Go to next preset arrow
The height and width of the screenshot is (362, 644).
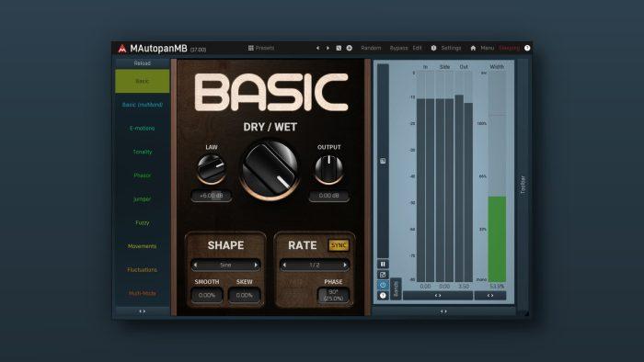click(328, 48)
